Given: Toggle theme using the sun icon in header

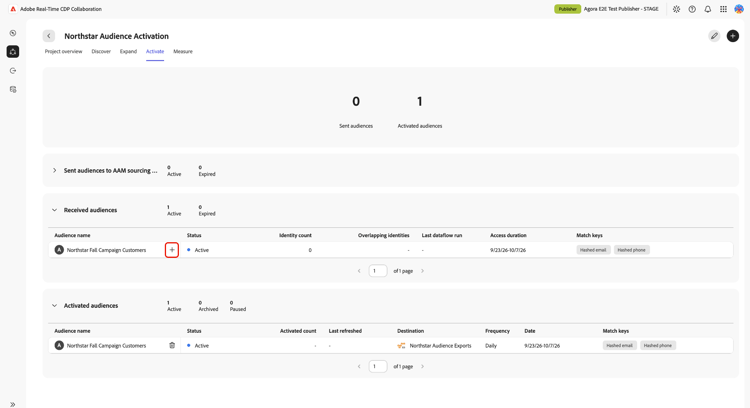Looking at the screenshot, I should pyautogui.click(x=676, y=9).
